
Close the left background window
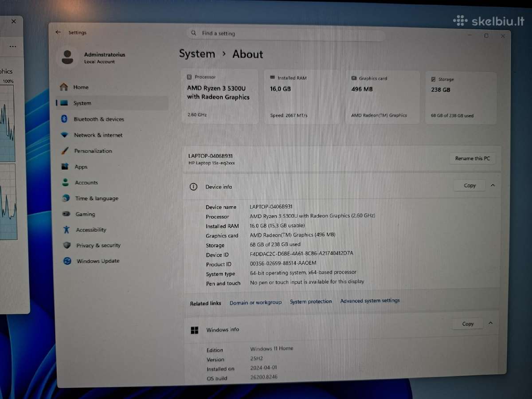14,21
